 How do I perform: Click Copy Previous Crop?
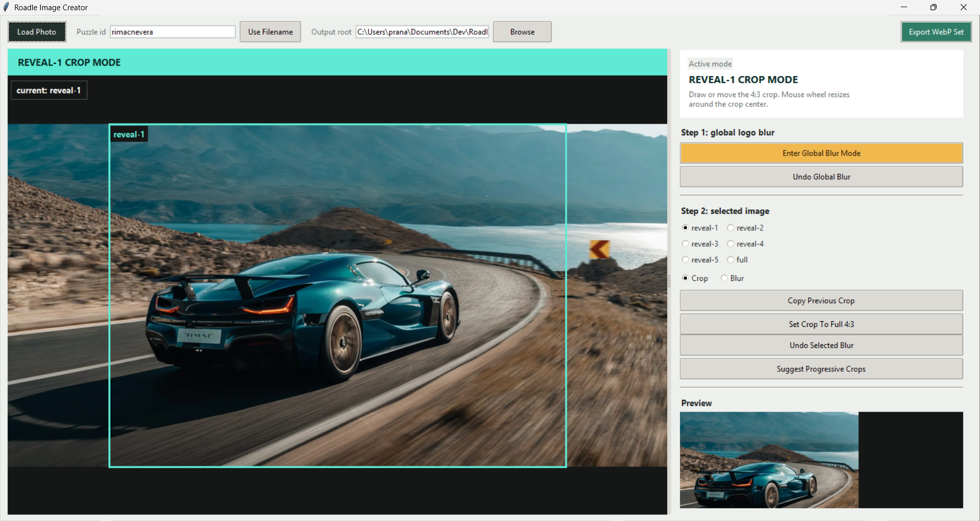tap(821, 301)
